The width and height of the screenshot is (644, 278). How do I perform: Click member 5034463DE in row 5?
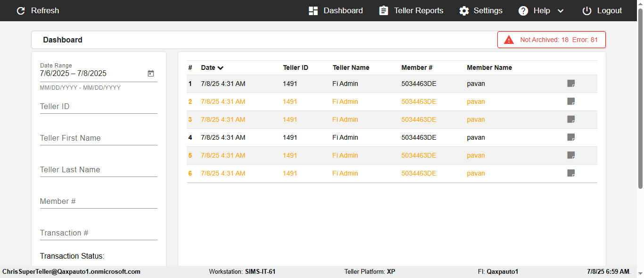[x=419, y=155]
